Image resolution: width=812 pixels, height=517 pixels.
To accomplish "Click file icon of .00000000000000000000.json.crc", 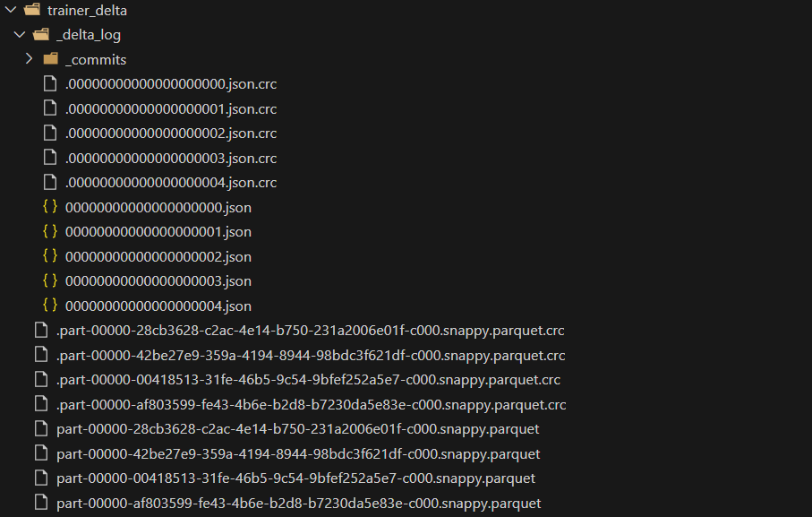I will [50, 83].
